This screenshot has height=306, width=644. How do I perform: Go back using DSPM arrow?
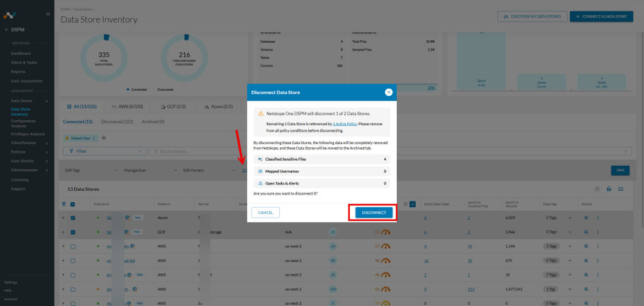coord(6,30)
